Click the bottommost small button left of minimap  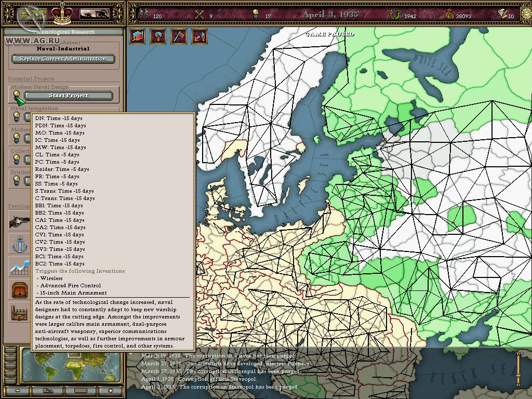click(10, 379)
